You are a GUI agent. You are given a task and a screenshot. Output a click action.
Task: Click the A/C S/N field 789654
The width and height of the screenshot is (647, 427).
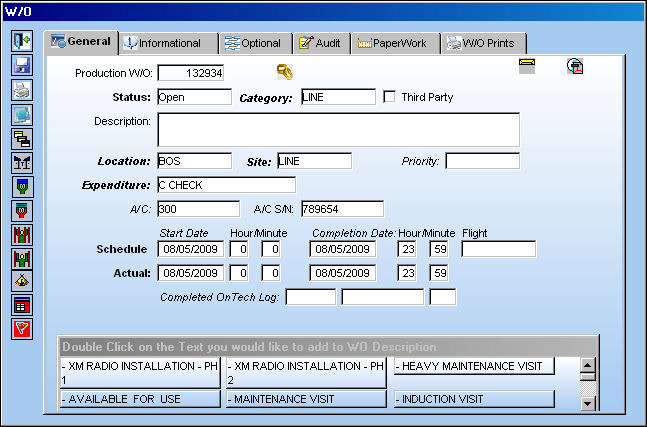tap(342, 209)
